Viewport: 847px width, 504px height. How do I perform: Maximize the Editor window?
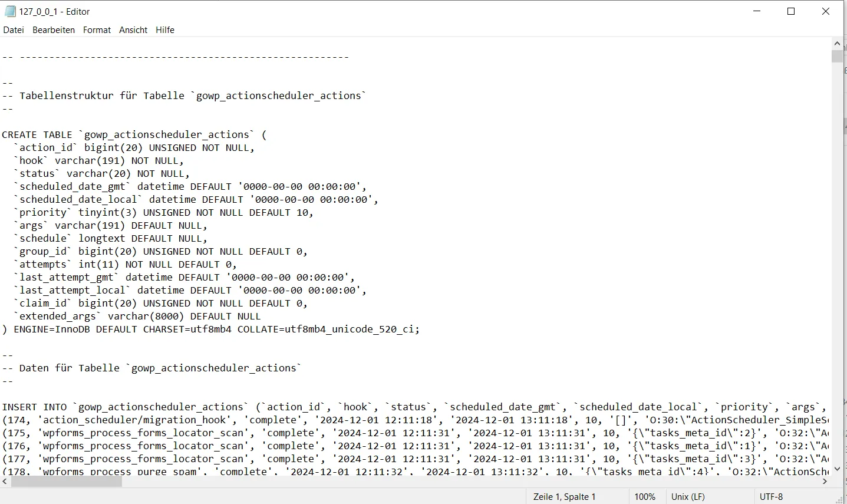tap(791, 11)
